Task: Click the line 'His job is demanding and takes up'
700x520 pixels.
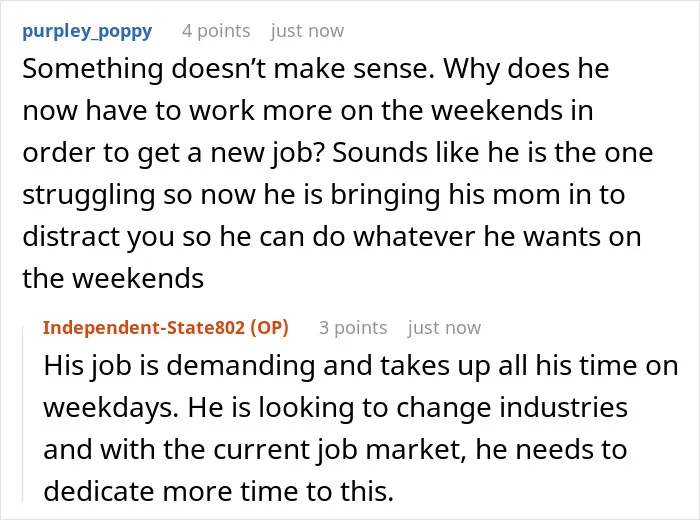Action: click(x=361, y=366)
